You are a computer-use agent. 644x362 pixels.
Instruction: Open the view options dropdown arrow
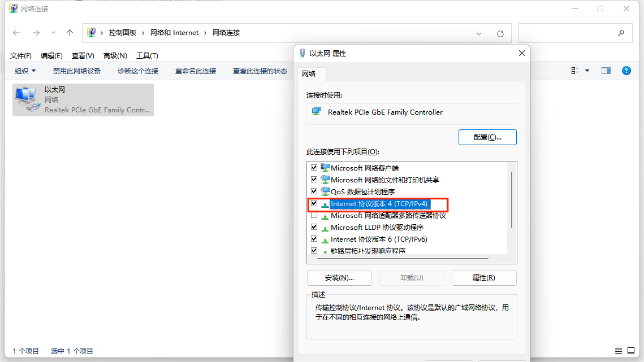pos(587,71)
